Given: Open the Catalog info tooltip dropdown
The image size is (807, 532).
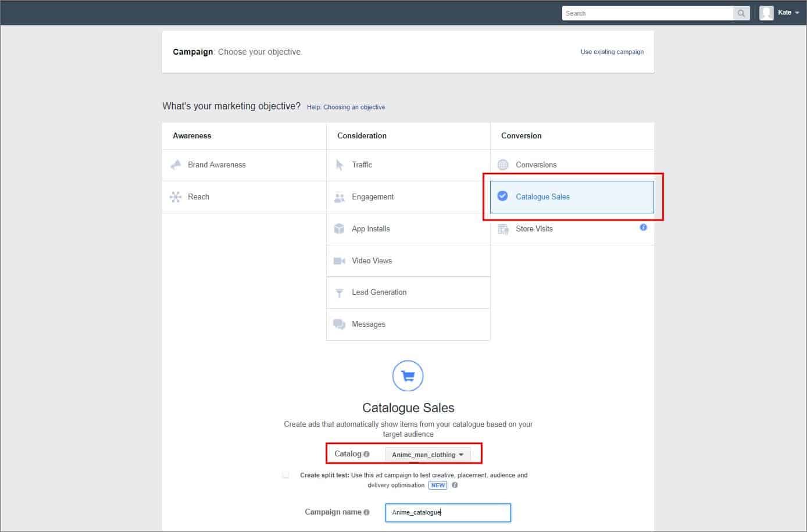Looking at the screenshot, I should [367, 454].
